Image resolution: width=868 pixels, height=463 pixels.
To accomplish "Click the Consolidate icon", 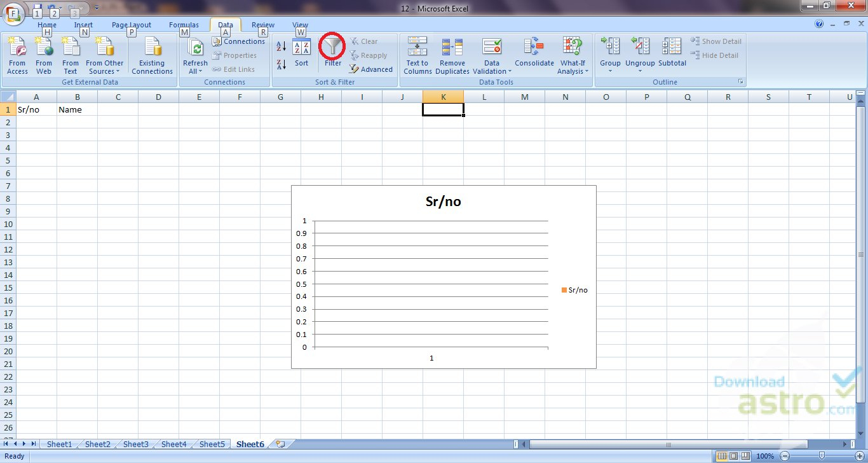I will click(x=534, y=47).
